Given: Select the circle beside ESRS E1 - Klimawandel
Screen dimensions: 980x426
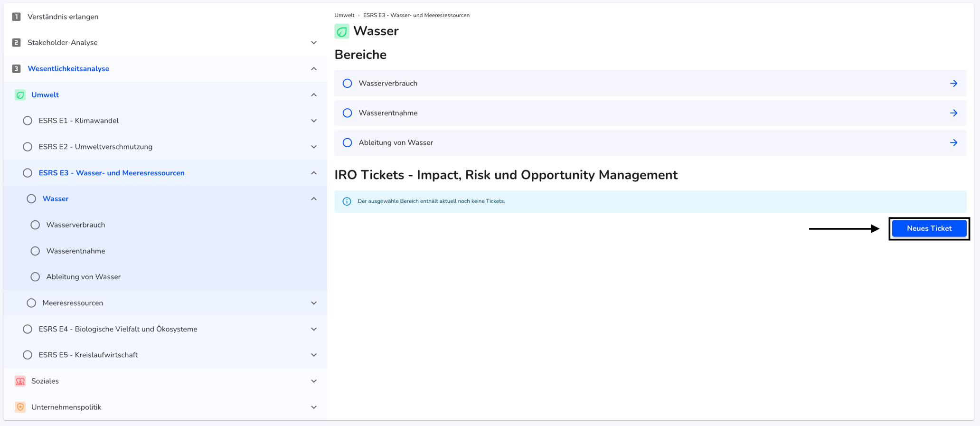Looking at the screenshot, I should (x=28, y=121).
